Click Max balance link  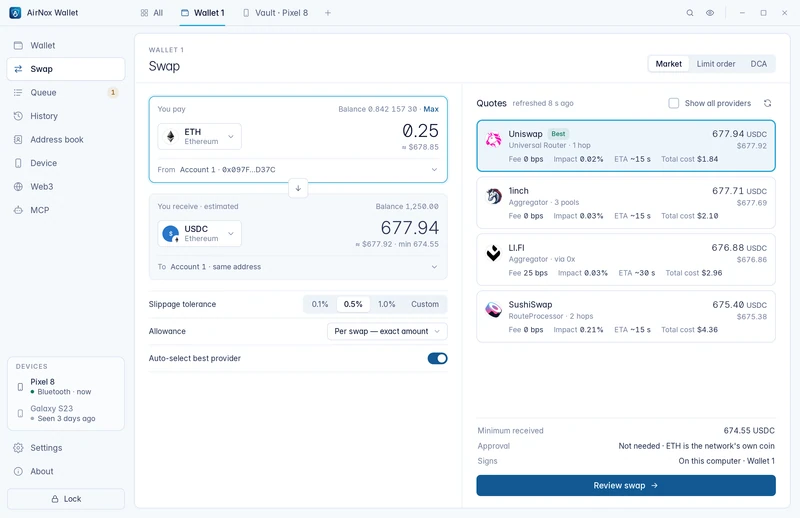431,109
